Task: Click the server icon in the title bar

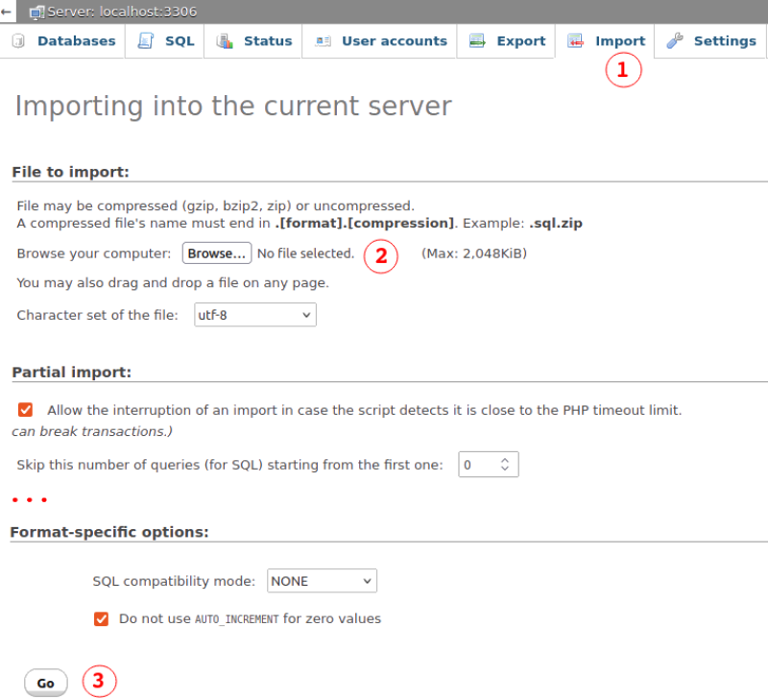Action: pyautogui.click(x=38, y=12)
